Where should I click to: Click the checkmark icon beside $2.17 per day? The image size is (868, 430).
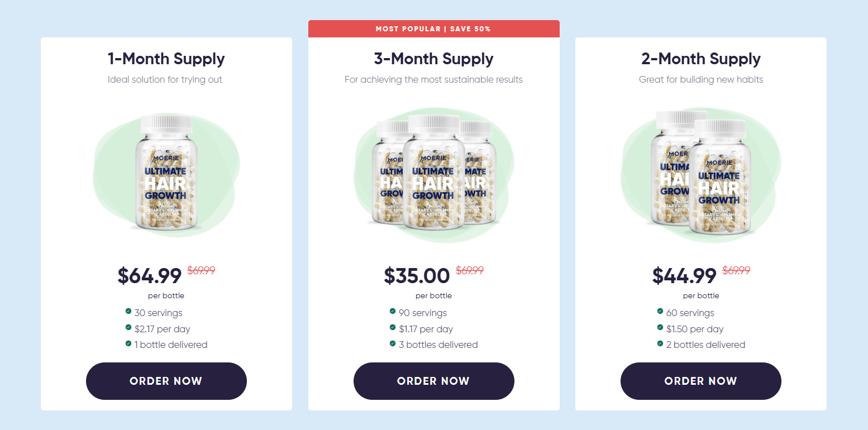pyautogui.click(x=128, y=327)
